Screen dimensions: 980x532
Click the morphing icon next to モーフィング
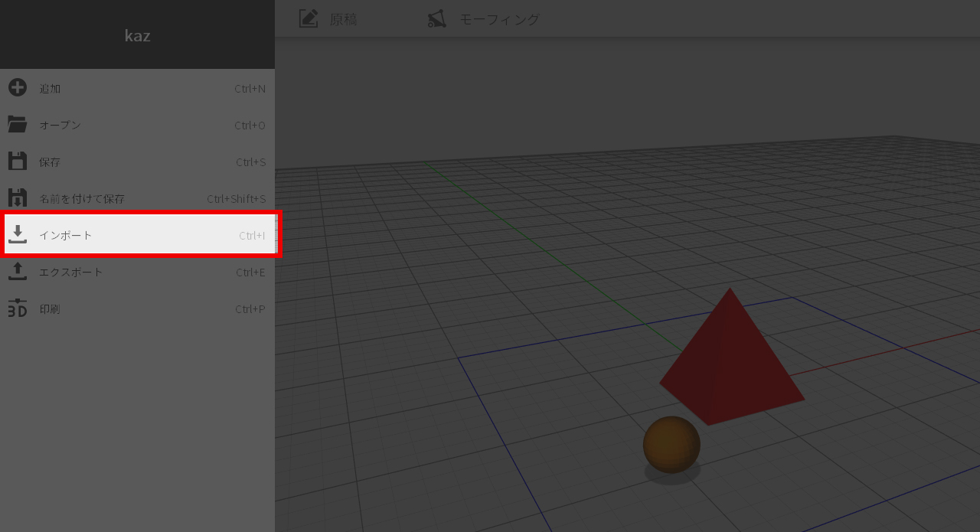[x=437, y=19]
